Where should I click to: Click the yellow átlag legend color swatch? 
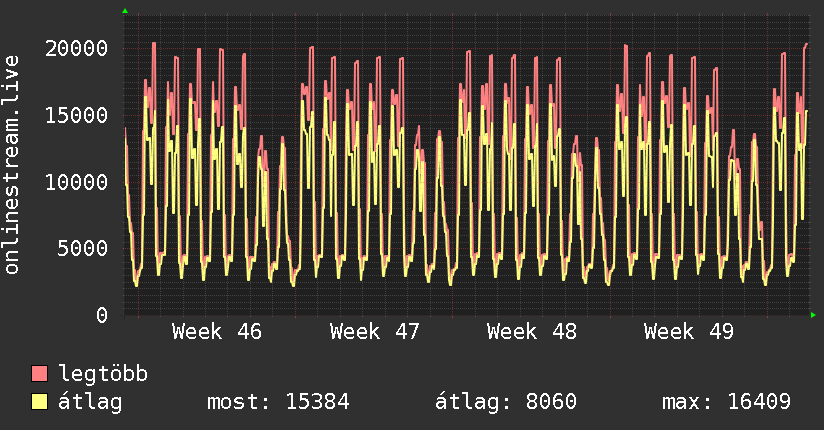(40, 402)
